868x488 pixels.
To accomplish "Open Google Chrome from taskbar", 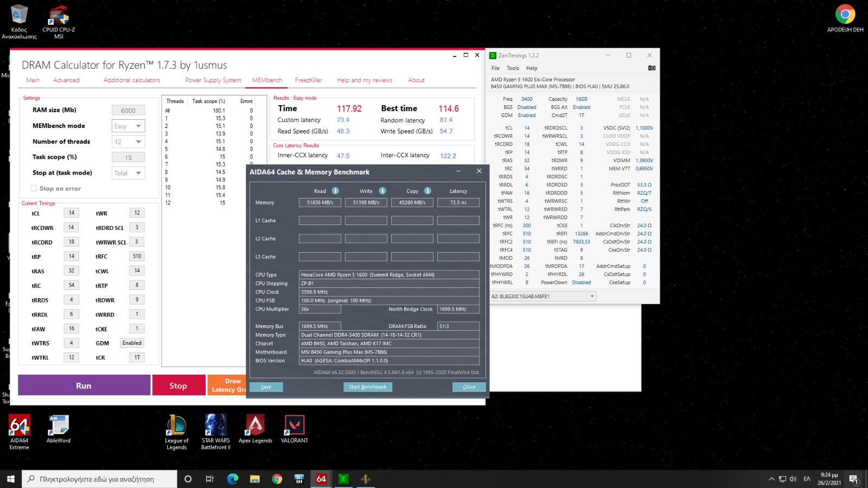I will [277, 479].
